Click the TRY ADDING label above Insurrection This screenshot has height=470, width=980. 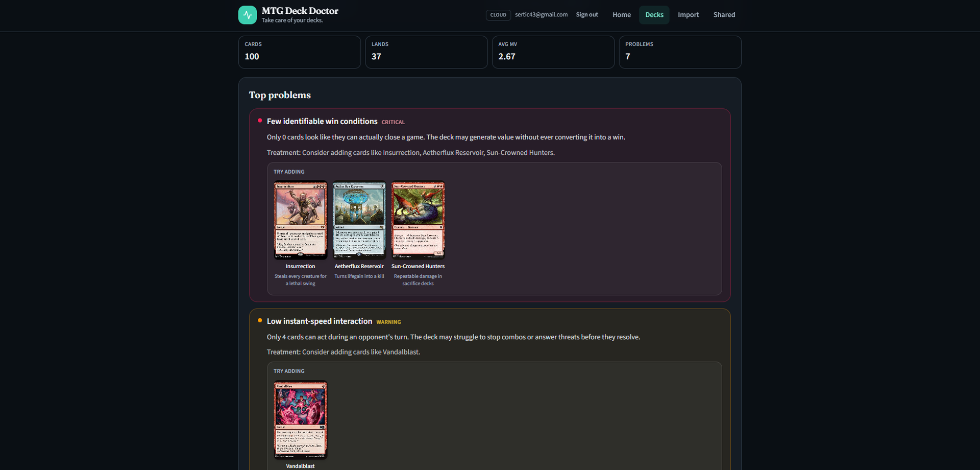[x=289, y=172]
